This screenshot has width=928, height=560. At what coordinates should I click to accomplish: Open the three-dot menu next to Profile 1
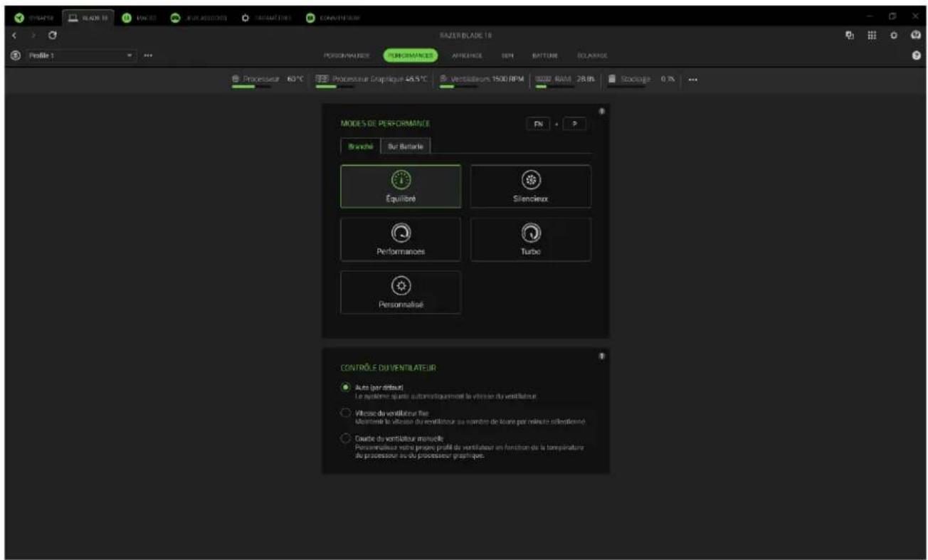[x=148, y=55]
